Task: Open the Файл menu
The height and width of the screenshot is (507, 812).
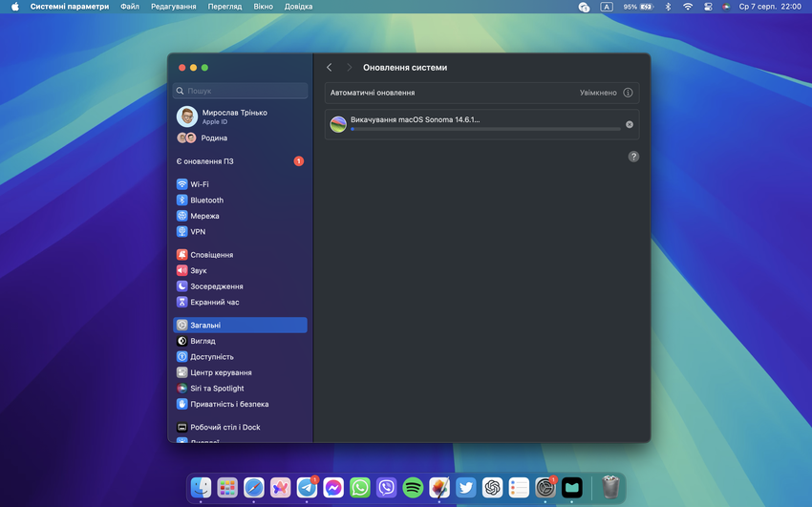Action: (130, 7)
